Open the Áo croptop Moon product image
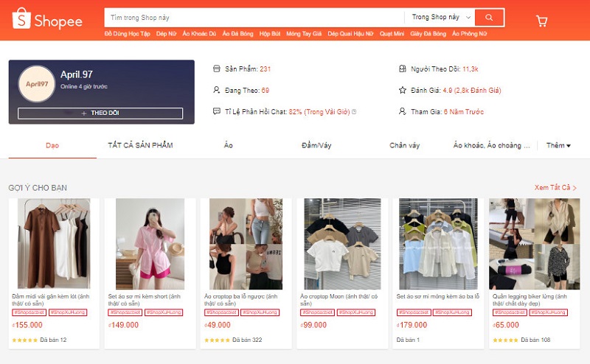590x364 pixels. point(342,243)
